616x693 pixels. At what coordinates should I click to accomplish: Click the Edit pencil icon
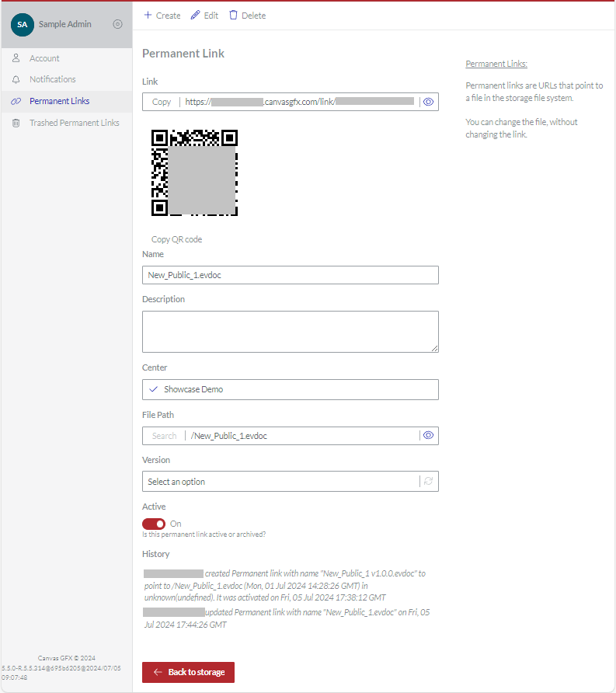[195, 15]
